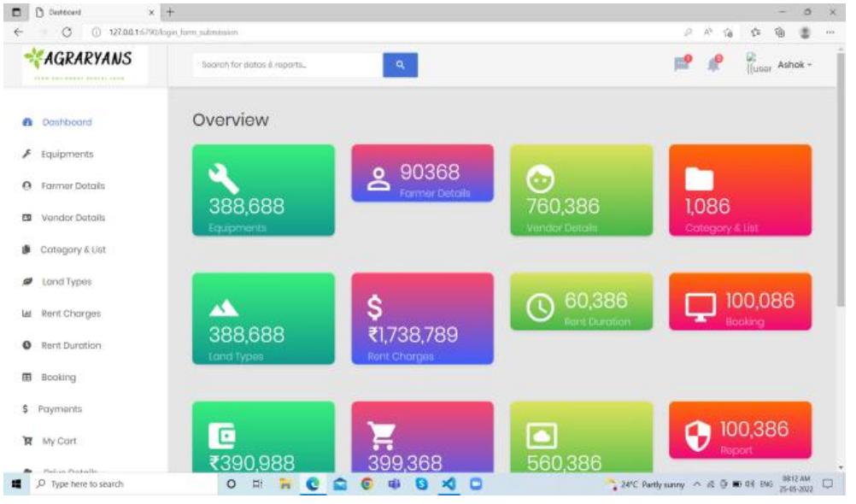Click the mountain icon on Land Types card

coord(223,308)
